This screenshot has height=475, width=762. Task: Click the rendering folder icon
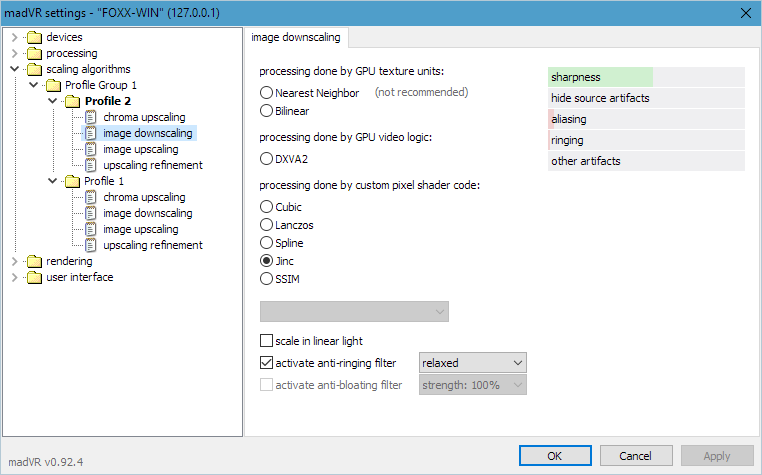[x=35, y=262]
